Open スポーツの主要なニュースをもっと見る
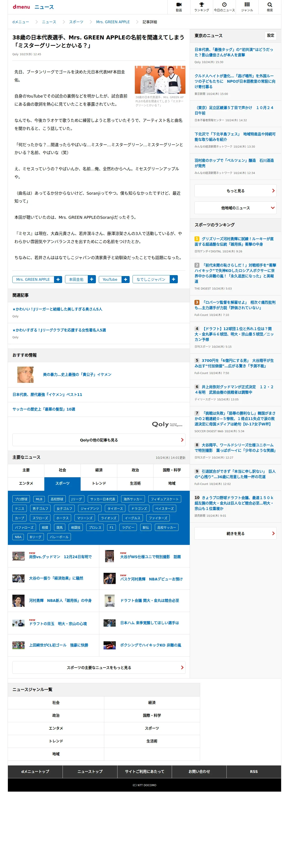Screen dimensions: 289x868 tap(99, 667)
